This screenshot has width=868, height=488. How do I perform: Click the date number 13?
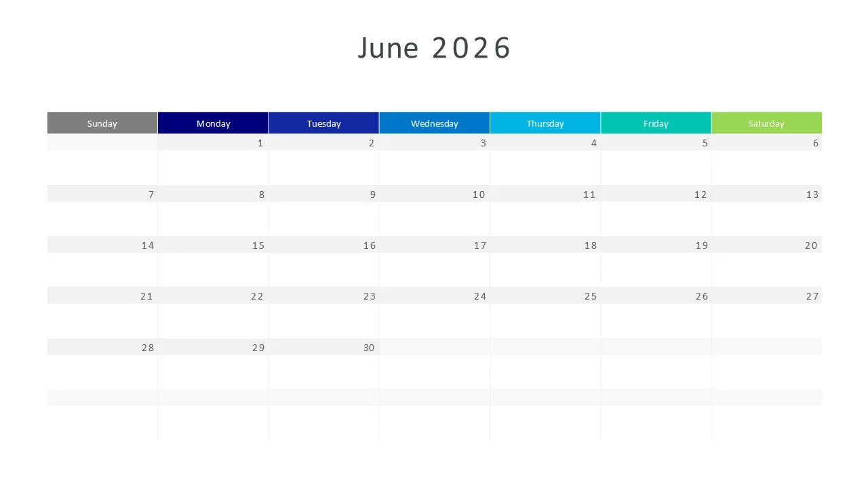812,195
